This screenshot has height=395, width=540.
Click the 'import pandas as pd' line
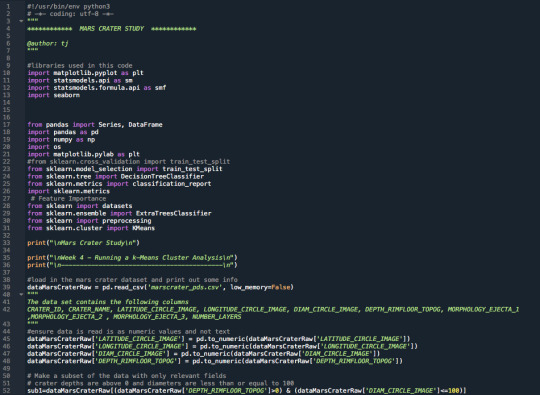(x=63, y=132)
